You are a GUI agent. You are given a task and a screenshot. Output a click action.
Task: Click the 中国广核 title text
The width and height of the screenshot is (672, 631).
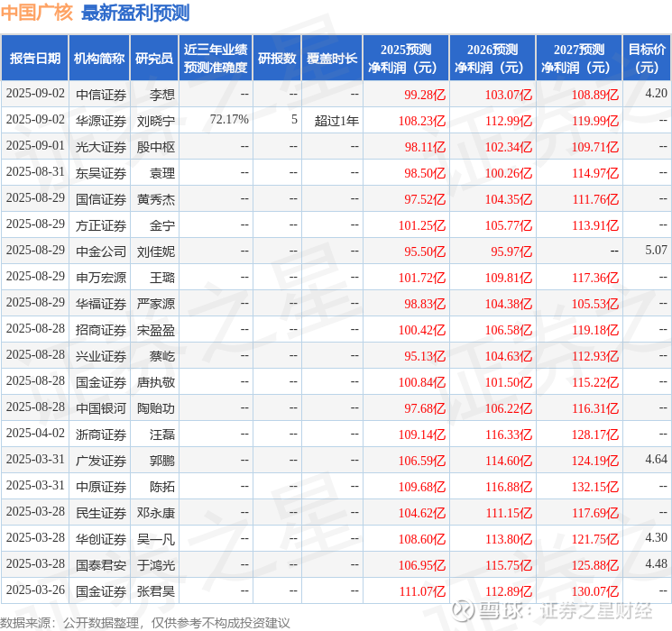tap(37, 13)
